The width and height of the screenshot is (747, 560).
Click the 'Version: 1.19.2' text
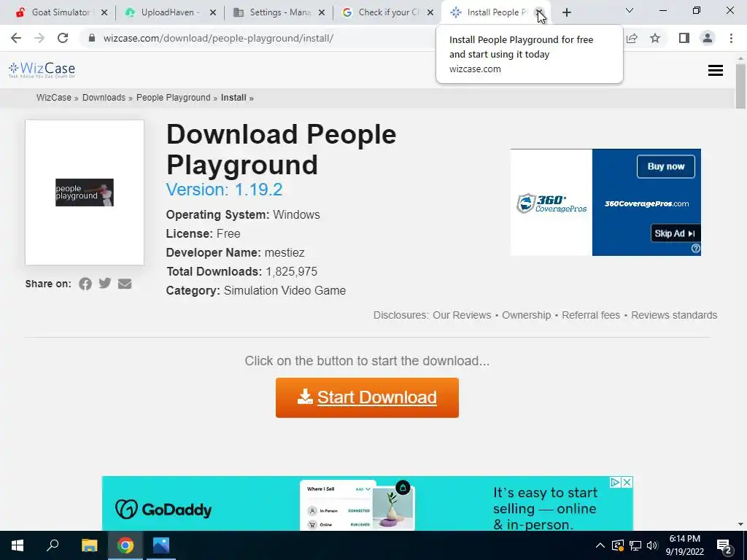(x=224, y=190)
